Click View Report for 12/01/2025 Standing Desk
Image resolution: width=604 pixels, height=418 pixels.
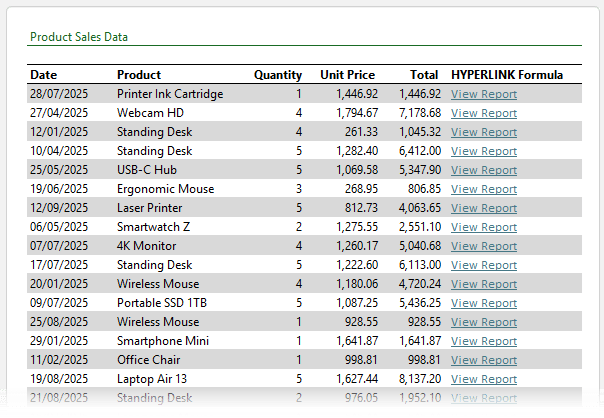tap(484, 132)
